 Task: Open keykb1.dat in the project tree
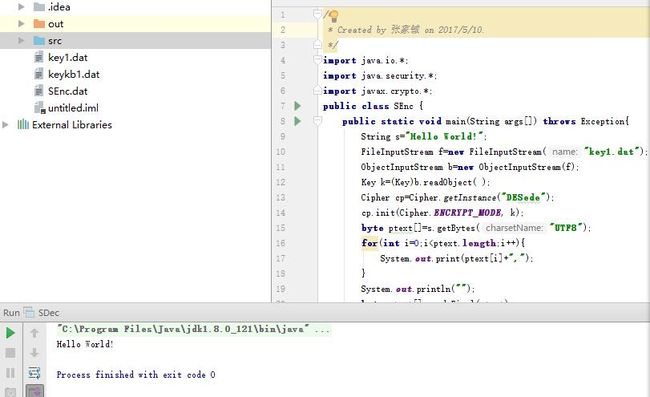point(74,74)
